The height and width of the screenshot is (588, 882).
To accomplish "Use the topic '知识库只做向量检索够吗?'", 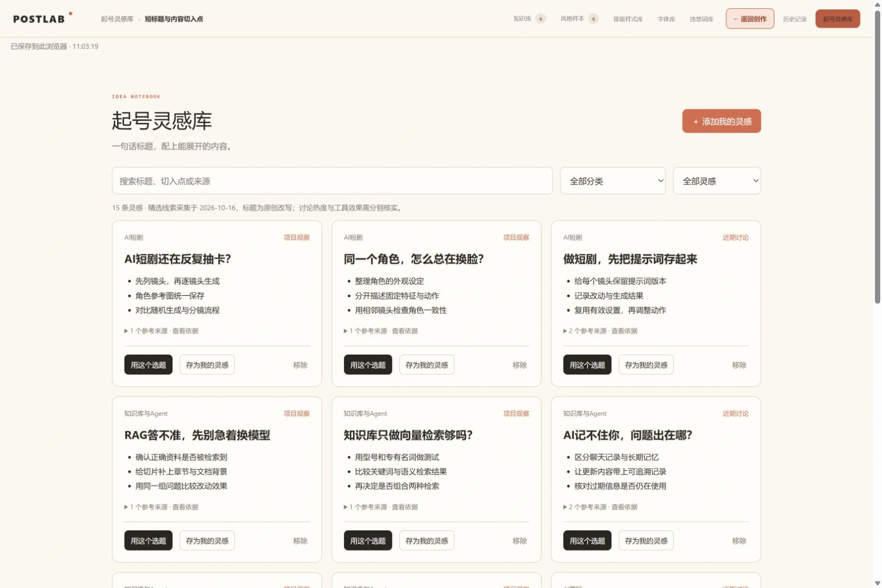I will 368,540.
